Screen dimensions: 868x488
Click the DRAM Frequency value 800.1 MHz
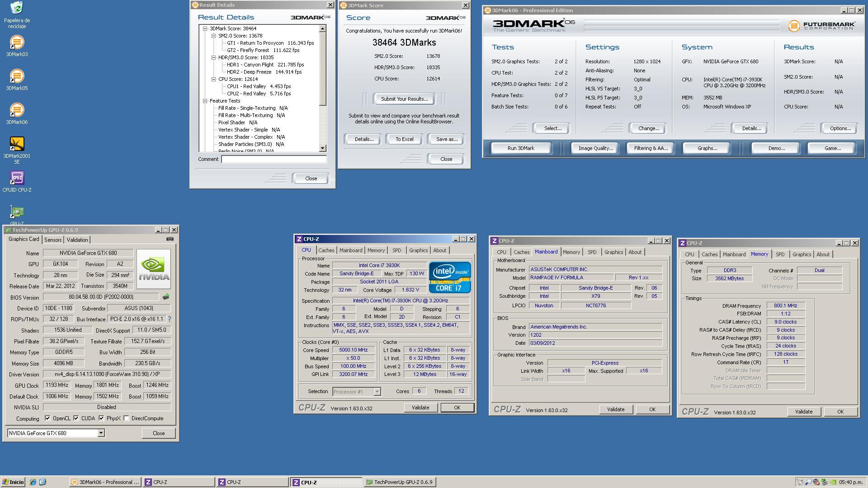[x=785, y=305]
